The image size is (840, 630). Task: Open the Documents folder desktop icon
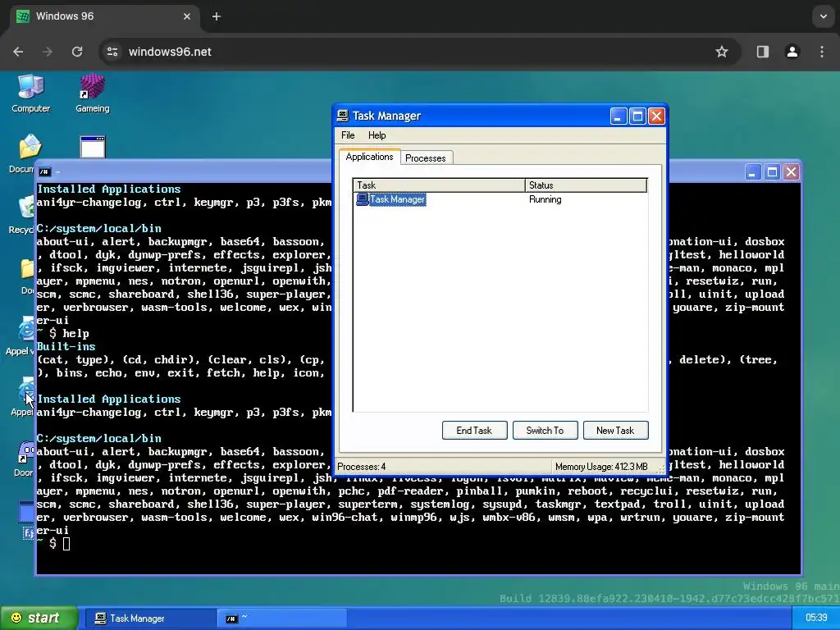[24, 153]
